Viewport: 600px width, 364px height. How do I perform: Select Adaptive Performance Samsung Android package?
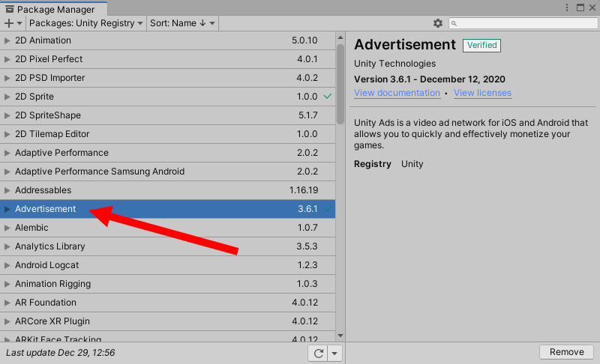[x=167, y=172]
